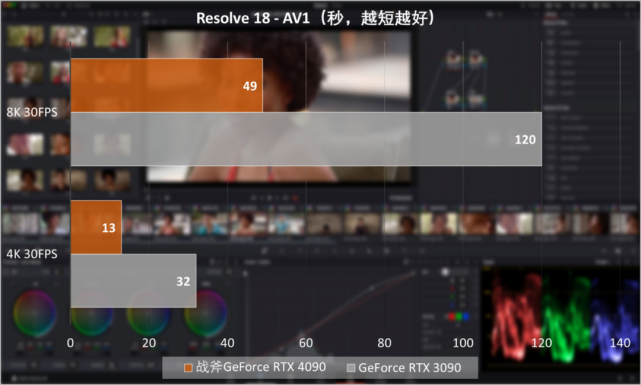Click the orange legend swatch for RTX 4090

(x=188, y=368)
